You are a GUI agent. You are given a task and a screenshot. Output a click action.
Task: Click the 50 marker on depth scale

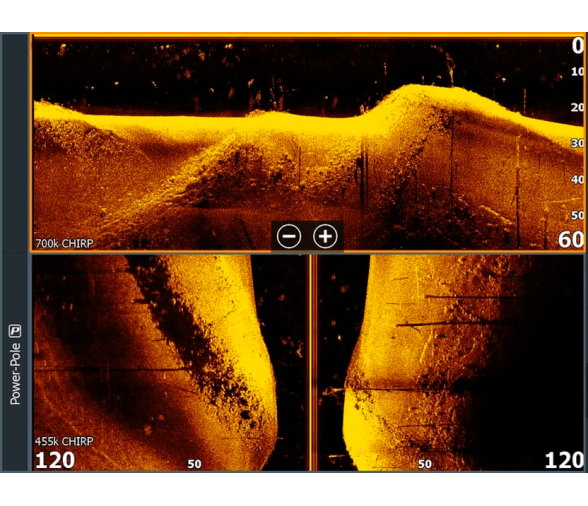pyautogui.click(x=578, y=215)
